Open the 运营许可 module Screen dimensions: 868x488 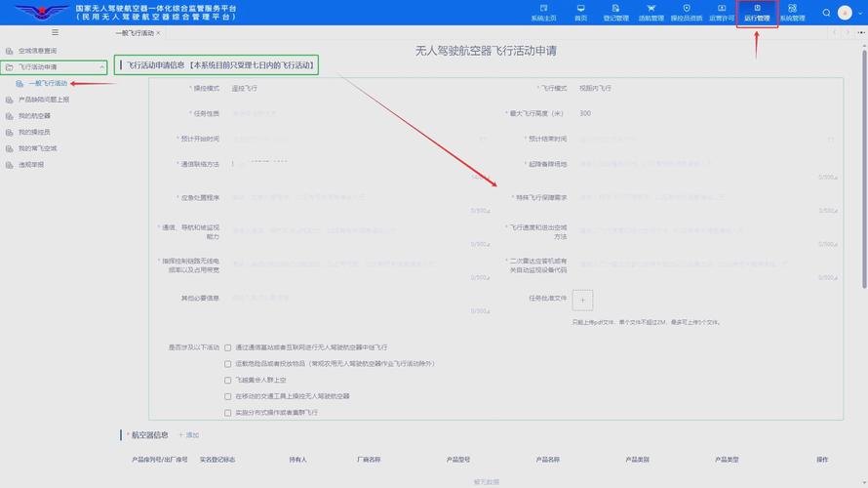(722, 13)
